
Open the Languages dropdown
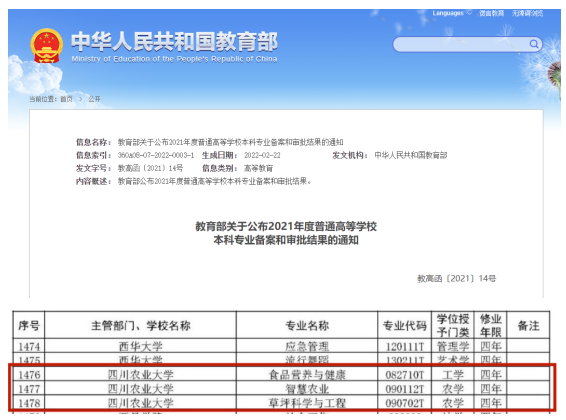click(452, 13)
